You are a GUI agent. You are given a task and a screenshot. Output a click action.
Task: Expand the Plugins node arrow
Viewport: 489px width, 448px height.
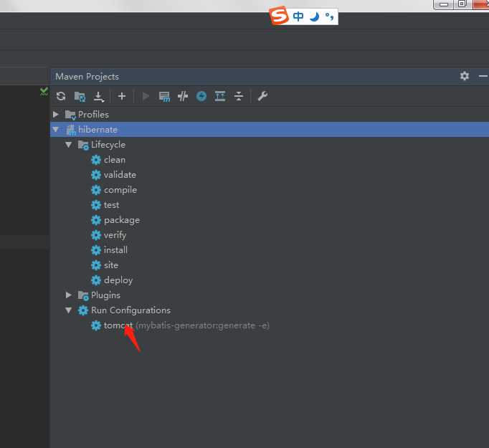click(69, 295)
